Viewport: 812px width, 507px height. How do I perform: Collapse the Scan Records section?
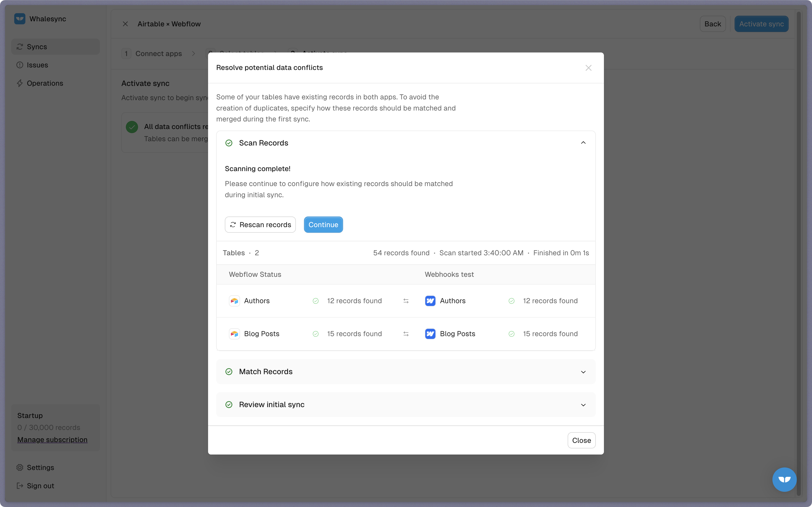coord(583,143)
